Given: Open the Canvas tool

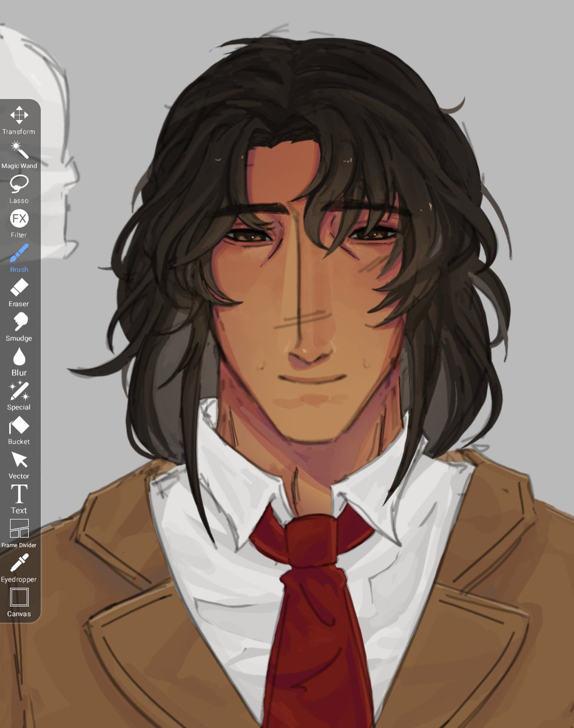Looking at the screenshot, I should point(19,604).
